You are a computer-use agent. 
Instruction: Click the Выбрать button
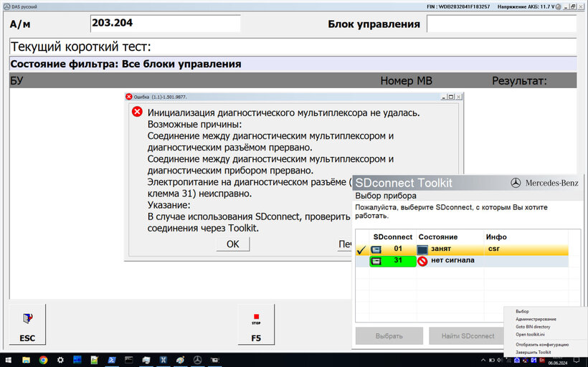pyautogui.click(x=389, y=336)
